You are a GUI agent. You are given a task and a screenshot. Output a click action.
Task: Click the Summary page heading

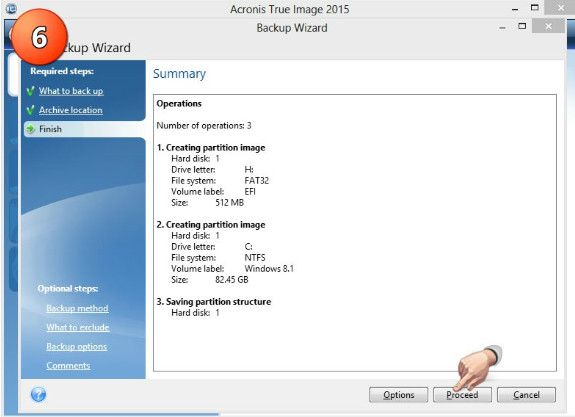(x=179, y=74)
